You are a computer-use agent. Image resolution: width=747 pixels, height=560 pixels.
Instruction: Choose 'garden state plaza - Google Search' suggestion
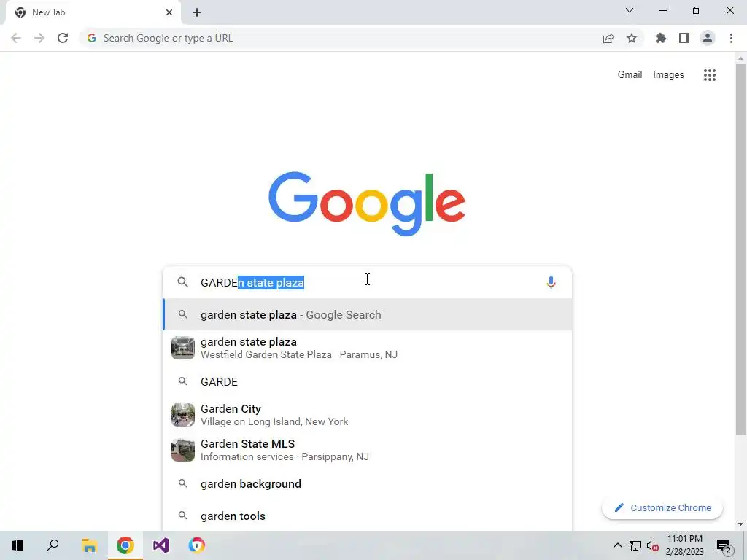point(368,314)
